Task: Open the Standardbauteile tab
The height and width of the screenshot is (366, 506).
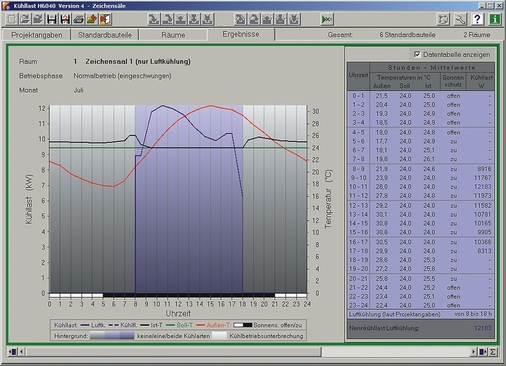Action: 105,35
